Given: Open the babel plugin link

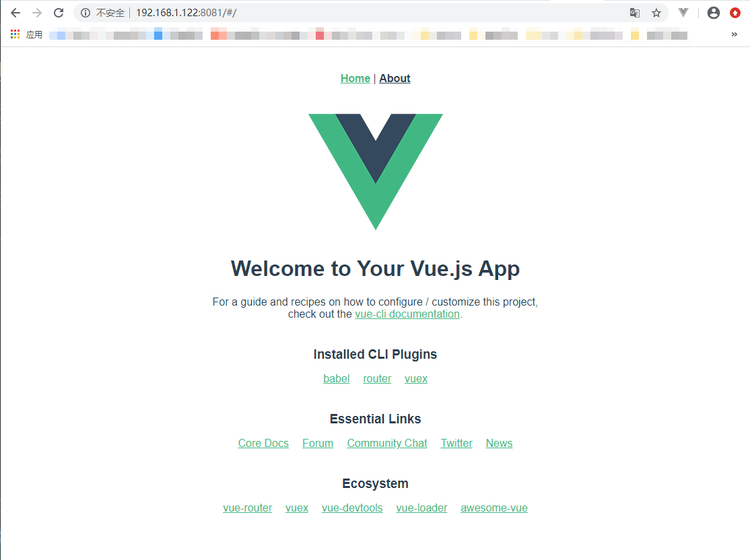Looking at the screenshot, I should [x=336, y=379].
